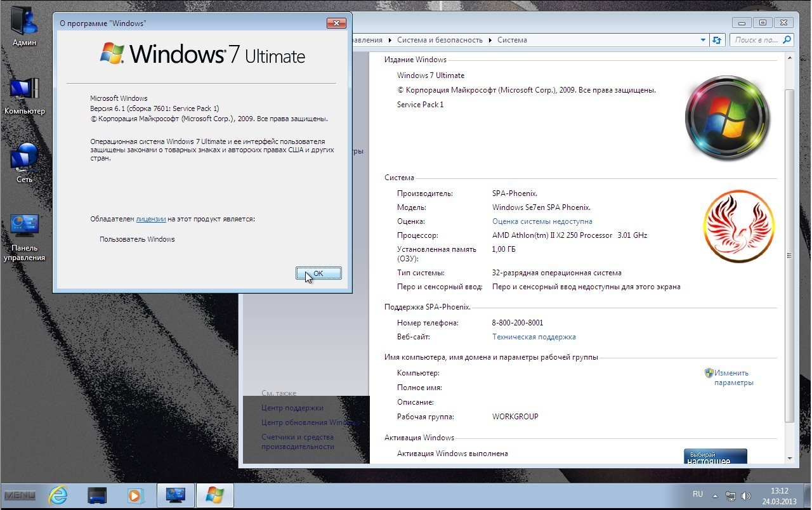The height and width of the screenshot is (510, 812).
Task: Click the system window vertical scrollbar
Action: [x=789, y=254]
